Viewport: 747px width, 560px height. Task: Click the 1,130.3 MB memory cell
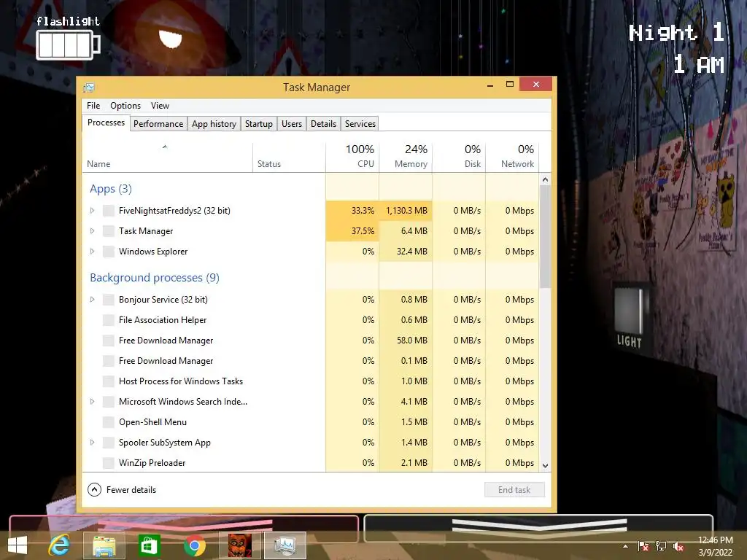(x=406, y=211)
